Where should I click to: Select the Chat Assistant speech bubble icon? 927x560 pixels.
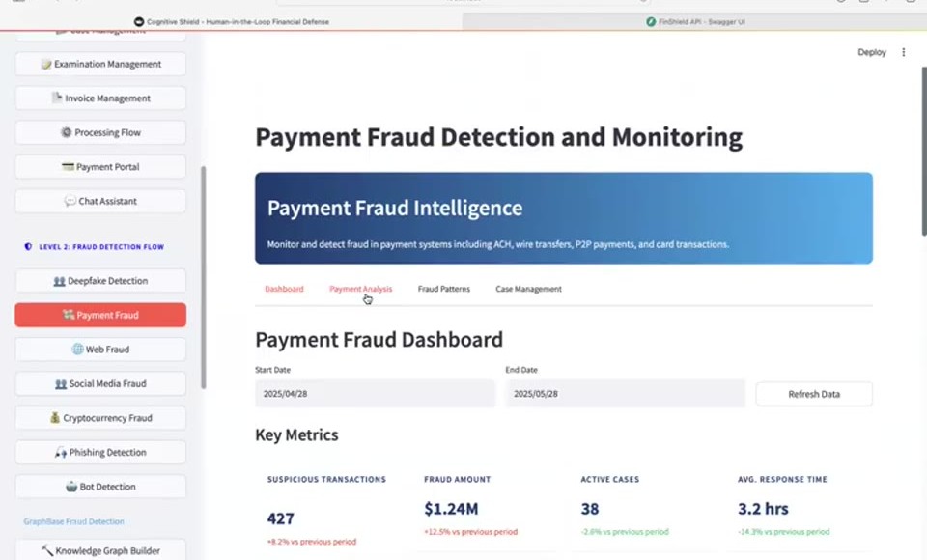click(x=70, y=201)
